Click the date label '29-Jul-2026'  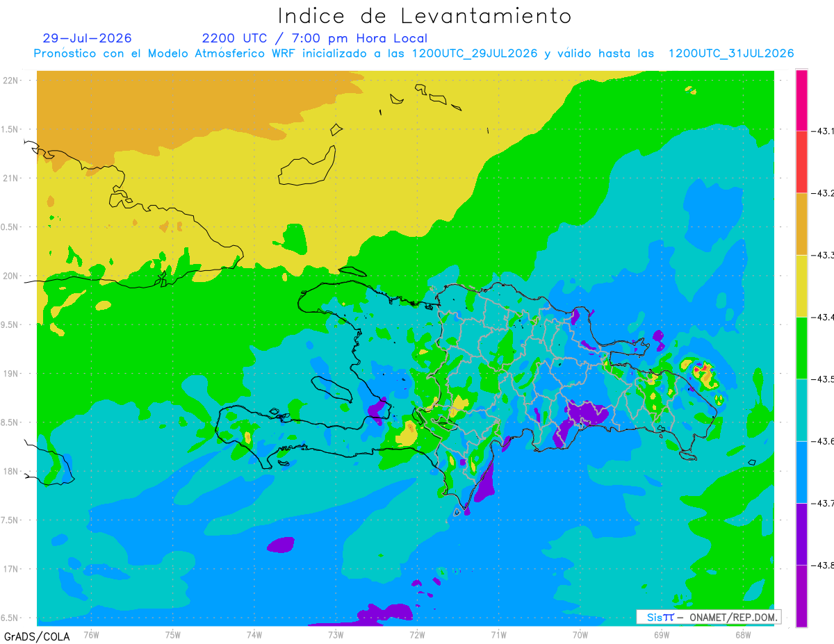click(87, 38)
